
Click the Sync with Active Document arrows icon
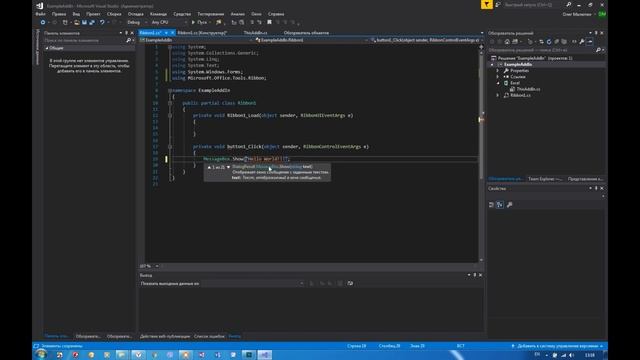pyautogui.click(x=541, y=42)
